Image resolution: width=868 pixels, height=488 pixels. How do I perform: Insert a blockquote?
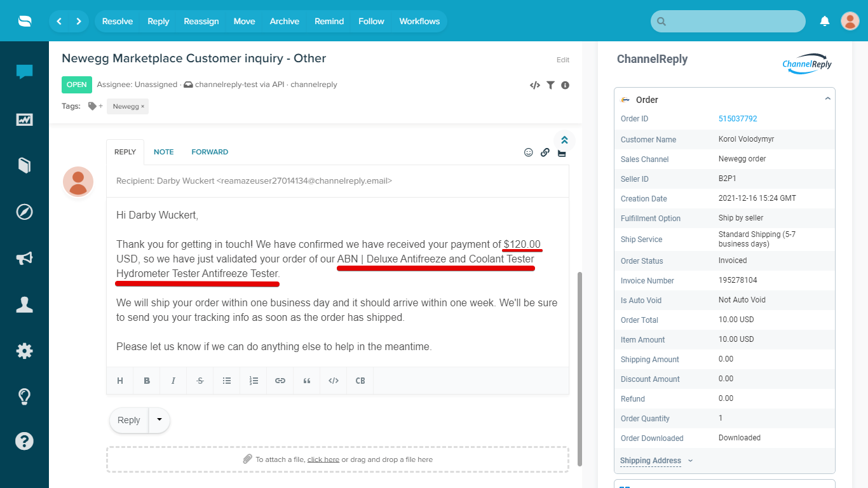[307, 381]
